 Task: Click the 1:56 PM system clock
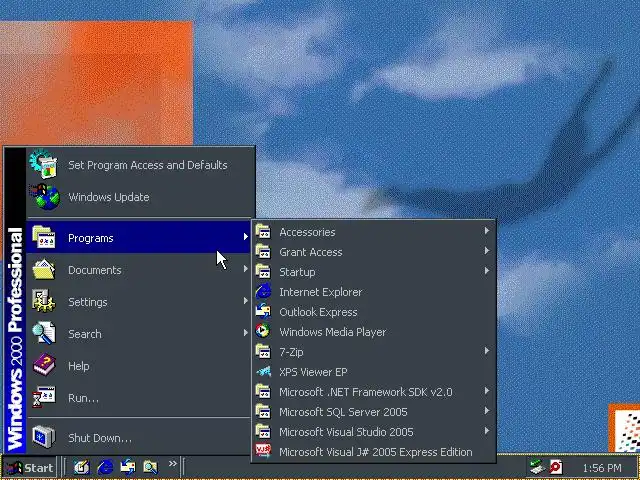click(602, 468)
